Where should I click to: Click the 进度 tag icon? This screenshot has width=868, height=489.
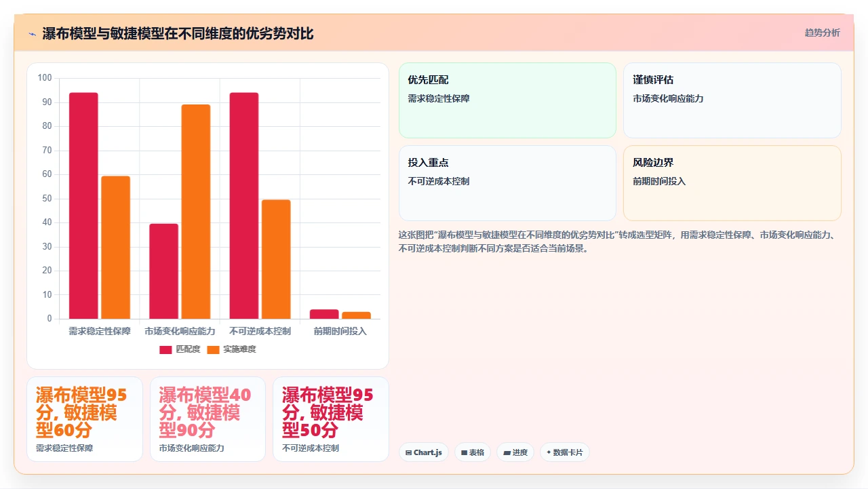(x=507, y=452)
